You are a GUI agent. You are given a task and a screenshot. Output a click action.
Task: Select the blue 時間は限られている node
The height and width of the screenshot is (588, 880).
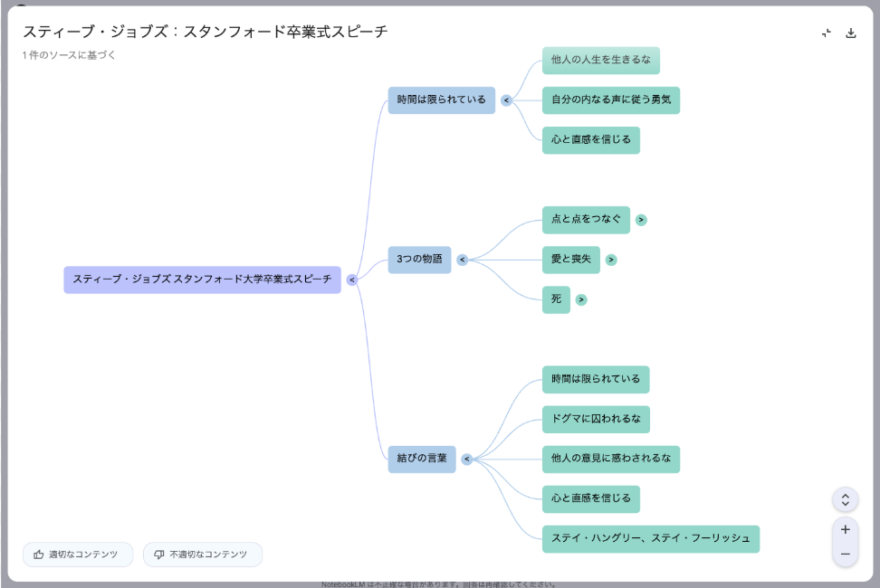tap(442, 100)
